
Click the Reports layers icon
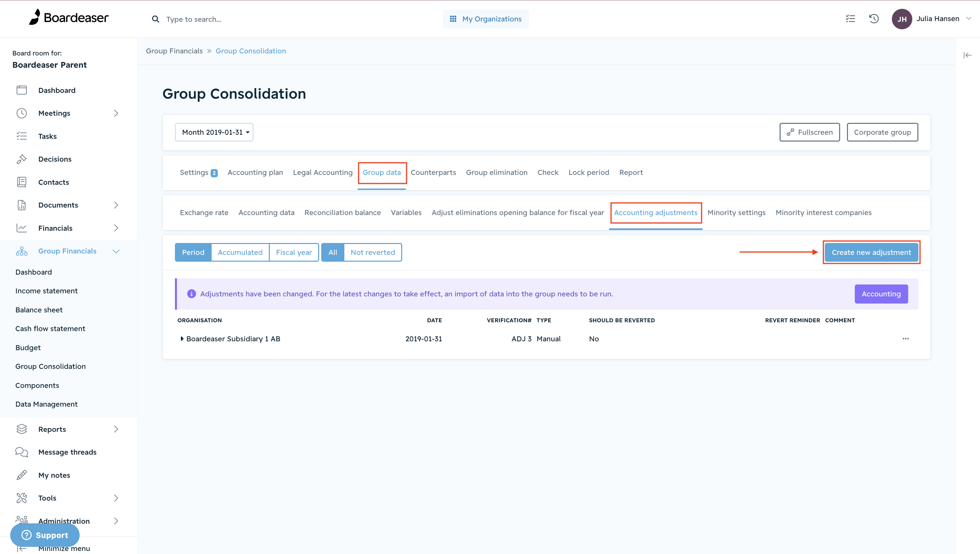tap(22, 429)
